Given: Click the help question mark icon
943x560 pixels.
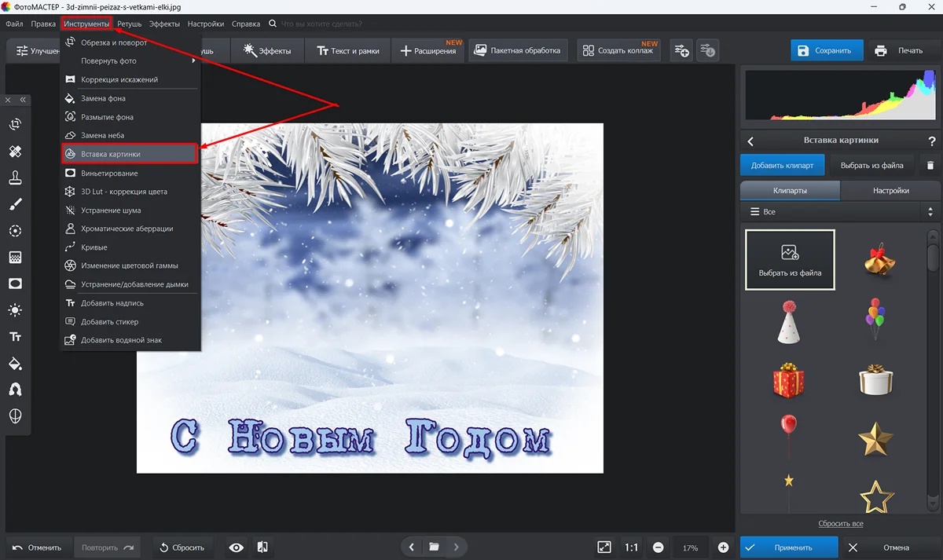Looking at the screenshot, I should [x=932, y=141].
